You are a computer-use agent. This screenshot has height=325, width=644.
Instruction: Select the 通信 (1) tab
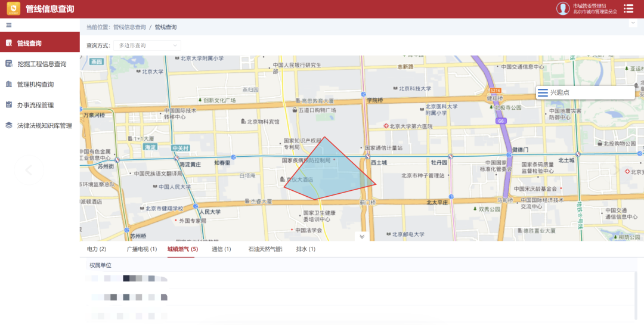click(x=221, y=249)
